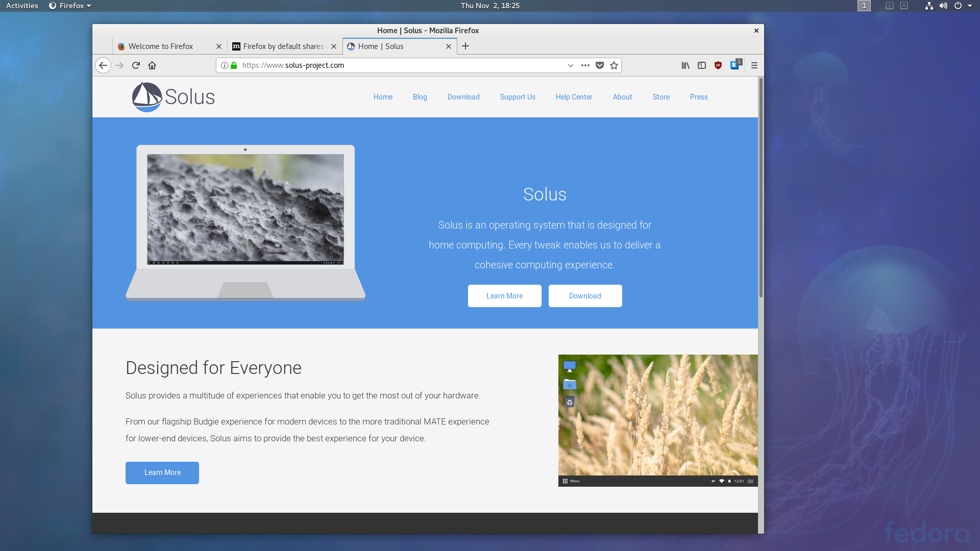
Task: Reload the current page
Action: tap(136, 65)
